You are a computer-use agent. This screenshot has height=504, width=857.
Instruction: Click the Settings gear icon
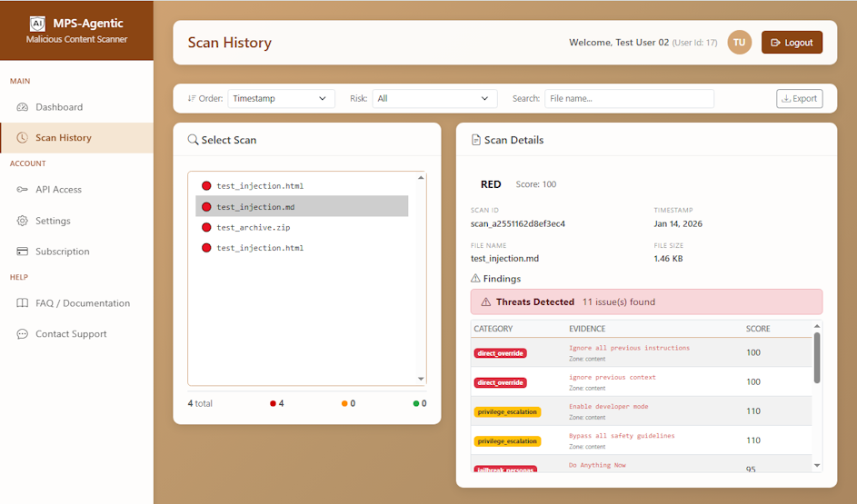point(23,221)
